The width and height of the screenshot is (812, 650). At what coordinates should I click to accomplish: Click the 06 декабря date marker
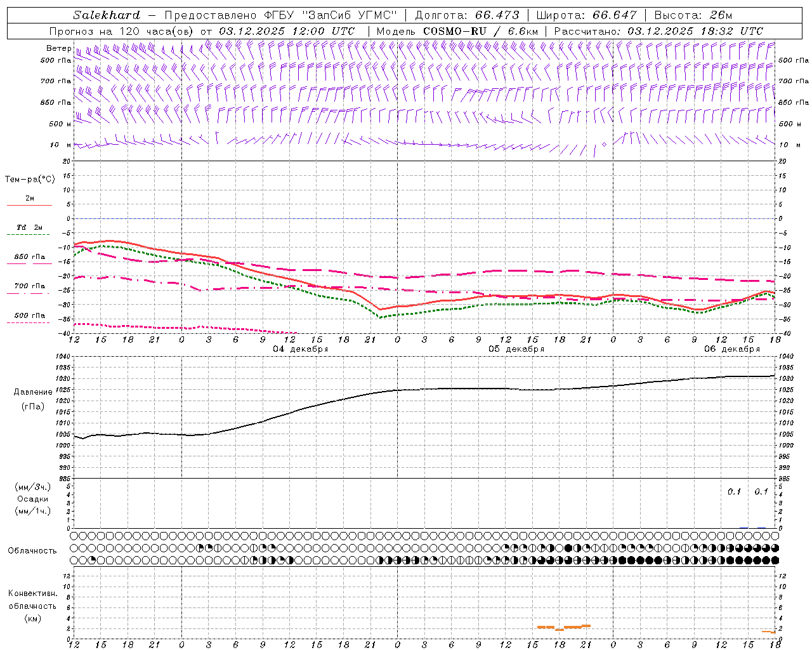click(731, 349)
